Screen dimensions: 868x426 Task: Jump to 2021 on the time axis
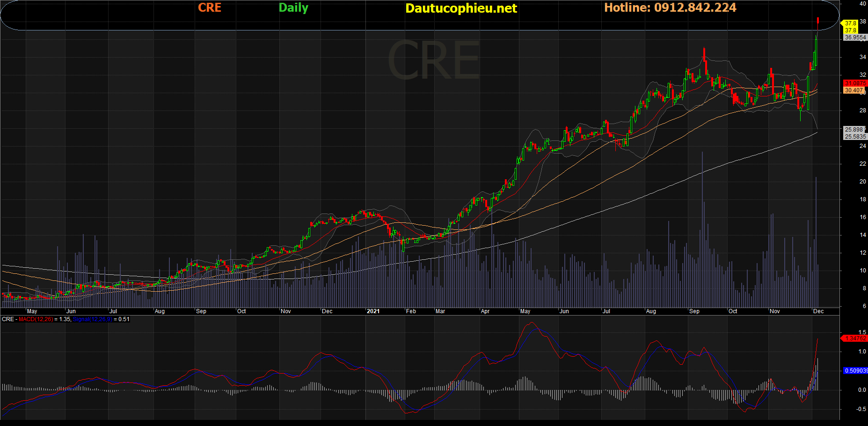(x=373, y=311)
